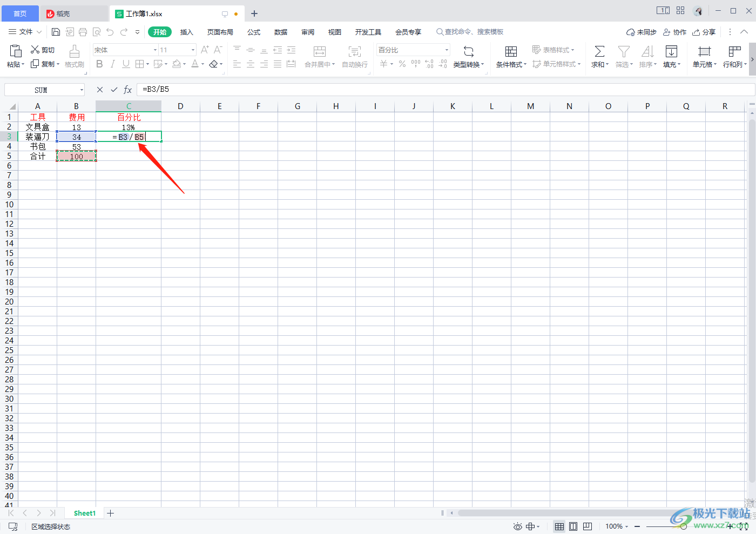Viewport: 756px width, 534px height.
Task: Select the Sheet1 tab
Action: 85,513
